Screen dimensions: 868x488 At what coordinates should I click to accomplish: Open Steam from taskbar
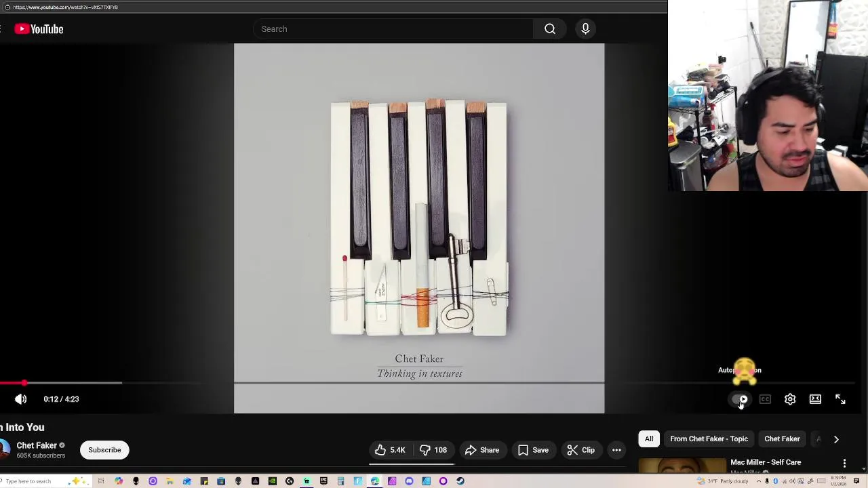460,481
